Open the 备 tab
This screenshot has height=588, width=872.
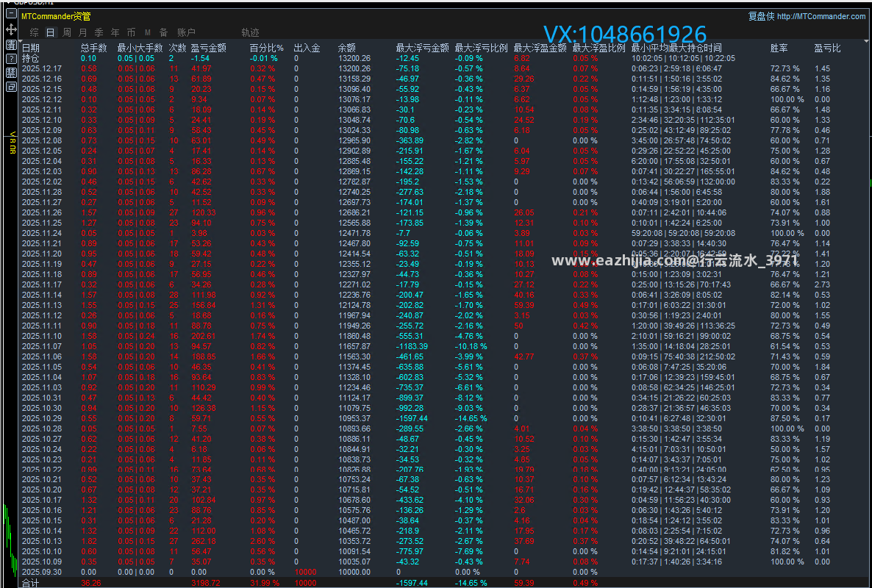pyautogui.click(x=163, y=33)
